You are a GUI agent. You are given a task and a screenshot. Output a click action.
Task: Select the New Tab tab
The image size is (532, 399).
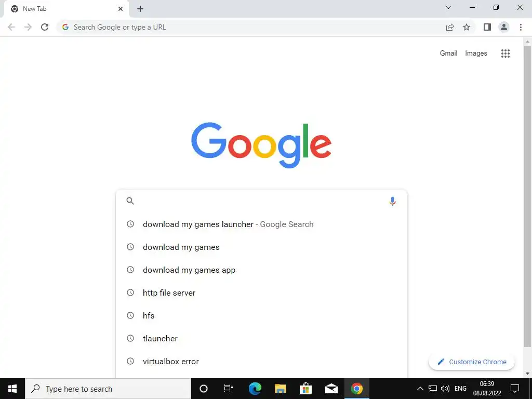pos(66,9)
